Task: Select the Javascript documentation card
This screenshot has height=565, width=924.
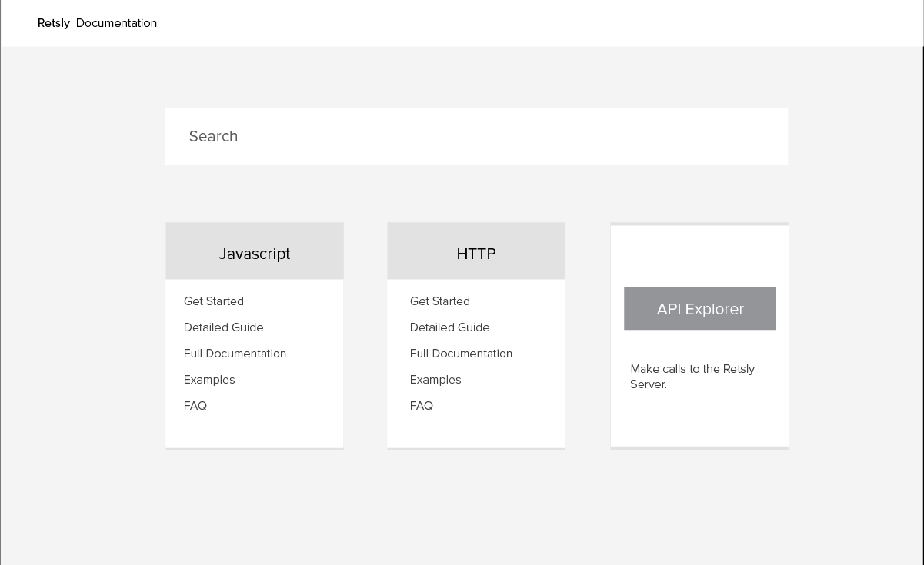Action: [x=255, y=334]
